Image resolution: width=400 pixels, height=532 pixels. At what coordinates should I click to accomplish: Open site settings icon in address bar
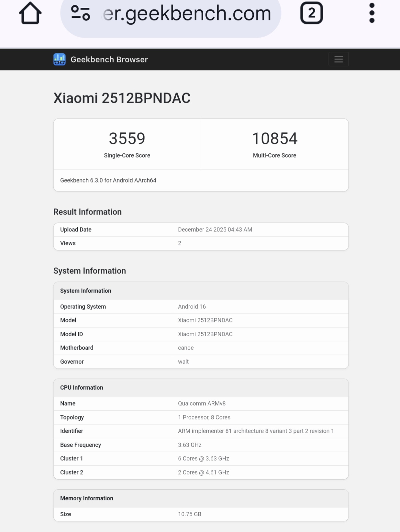click(x=80, y=13)
